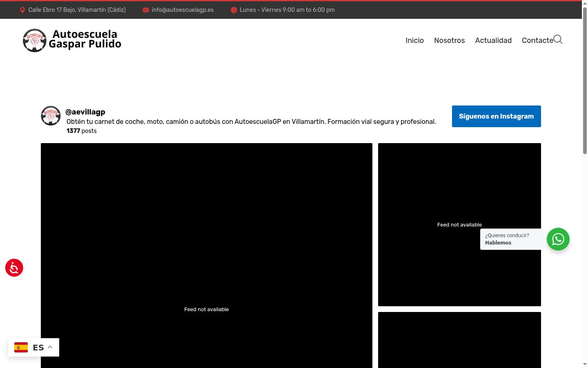The image size is (588, 368).
Task: Click the Calle Ebro 17 Bajo address text
Action: click(77, 10)
